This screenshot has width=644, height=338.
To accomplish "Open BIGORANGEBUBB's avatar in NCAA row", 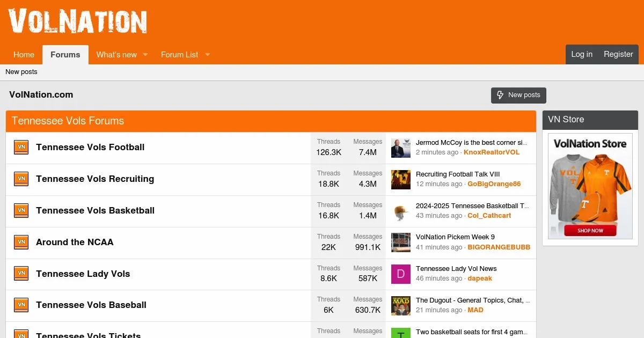I will (x=401, y=243).
